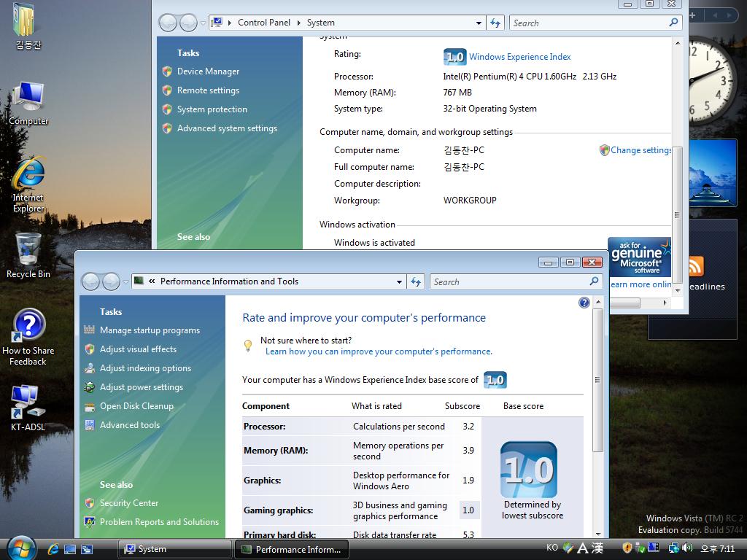The width and height of the screenshot is (747, 560).
Task: Click Performance window refresh button
Action: [x=416, y=281]
